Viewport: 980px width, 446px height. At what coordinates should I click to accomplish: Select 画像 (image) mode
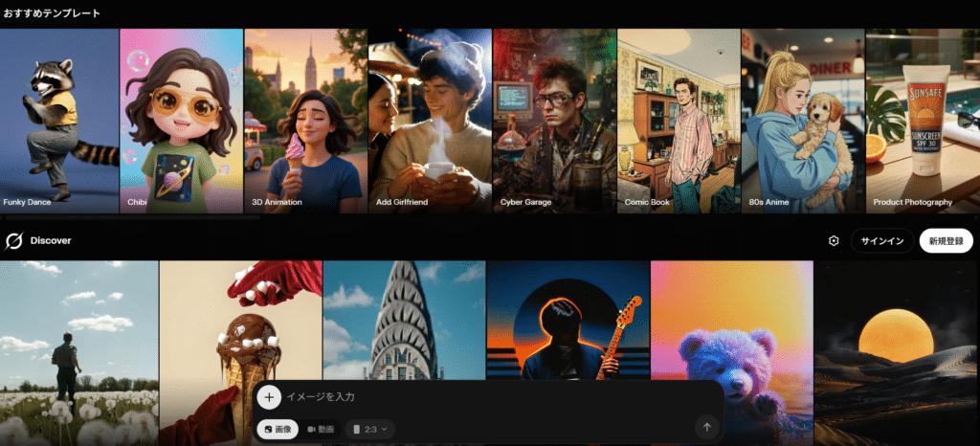point(278,430)
